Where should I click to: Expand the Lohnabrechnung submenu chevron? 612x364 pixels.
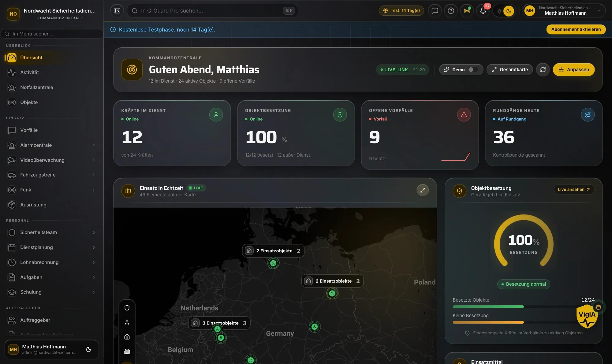[x=94, y=262]
